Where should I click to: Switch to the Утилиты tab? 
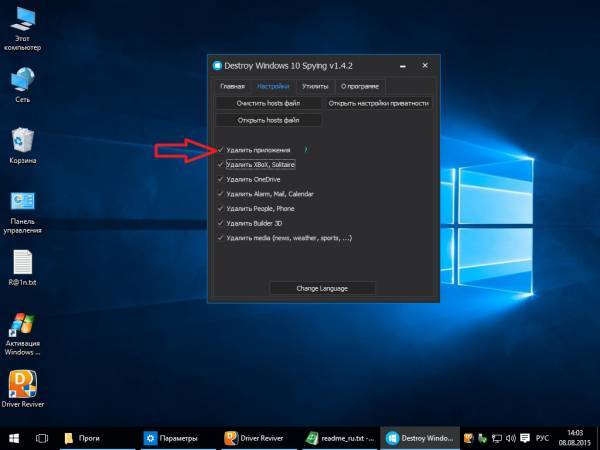click(315, 87)
